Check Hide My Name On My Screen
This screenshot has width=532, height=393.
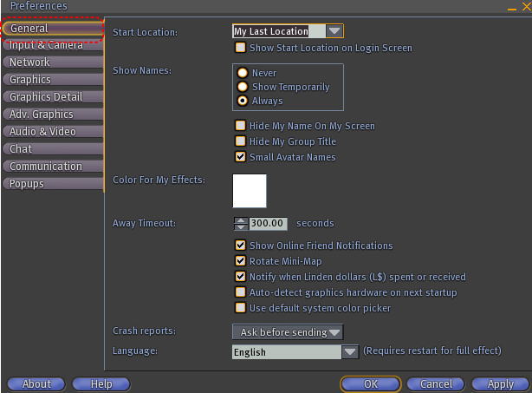click(240, 125)
